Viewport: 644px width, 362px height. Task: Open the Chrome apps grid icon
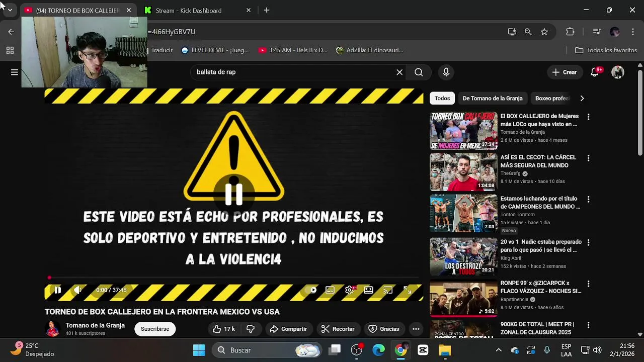(10, 50)
